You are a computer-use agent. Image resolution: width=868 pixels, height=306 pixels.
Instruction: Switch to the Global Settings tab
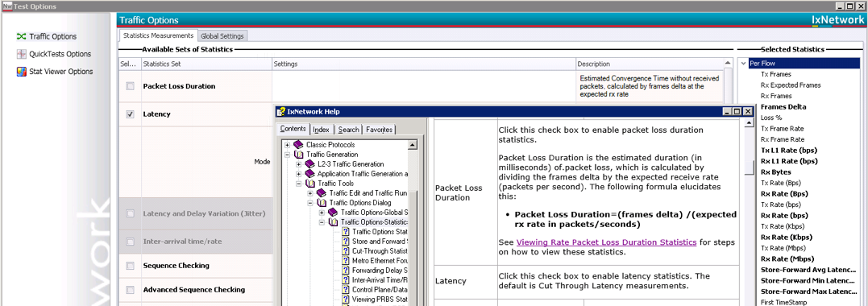(x=222, y=36)
